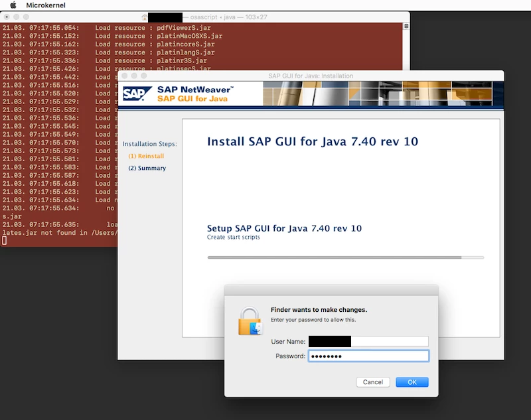Focus the Password field
Image resolution: width=531 pixels, height=420 pixels.
click(368, 356)
